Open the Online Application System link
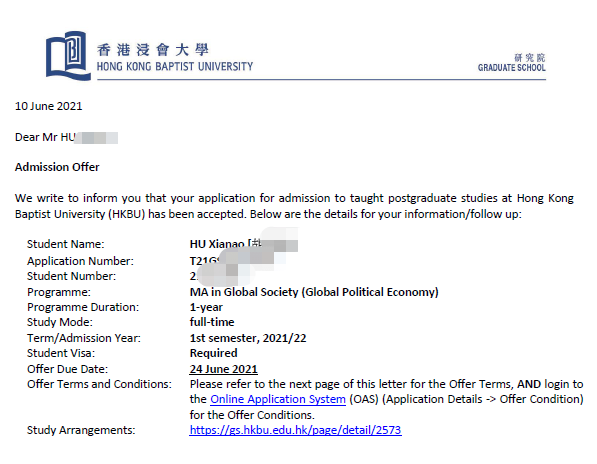Screen dimensions: 597x464 point(278,399)
